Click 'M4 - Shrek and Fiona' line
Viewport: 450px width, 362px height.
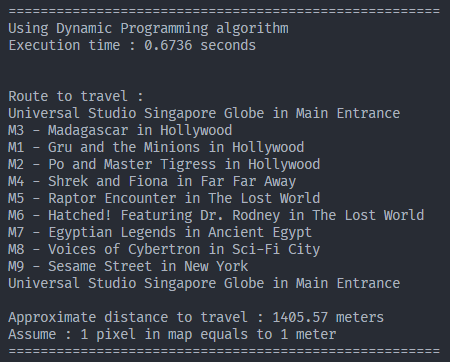point(152,181)
